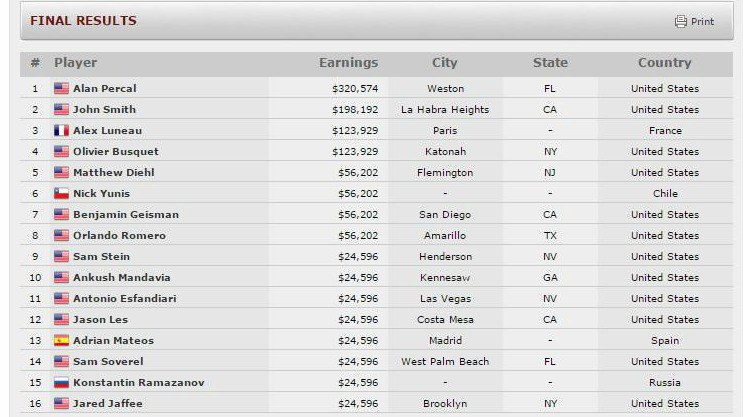Click the Final Results heading

pyautogui.click(x=83, y=21)
